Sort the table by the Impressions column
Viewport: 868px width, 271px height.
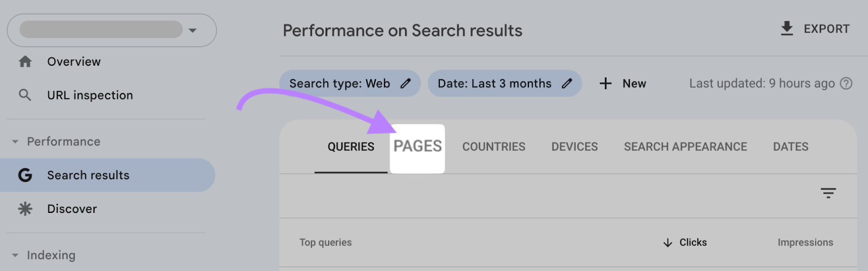(805, 242)
